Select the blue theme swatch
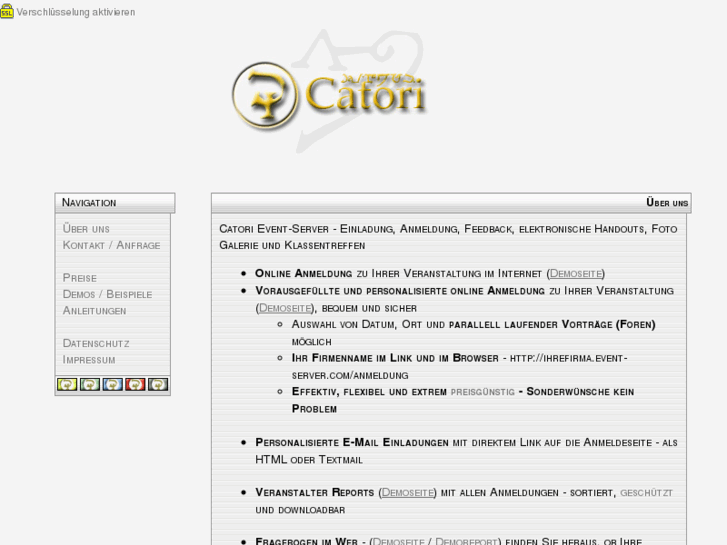This screenshot has height=545, width=727. 113,385
